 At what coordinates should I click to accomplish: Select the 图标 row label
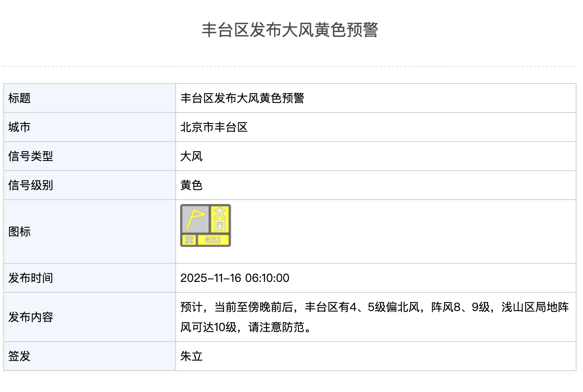tap(19, 231)
